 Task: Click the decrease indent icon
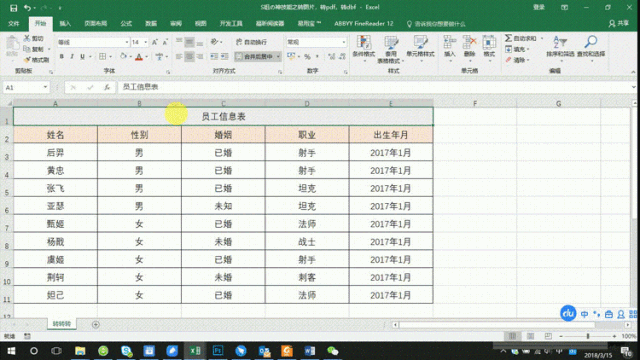coord(214,57)
